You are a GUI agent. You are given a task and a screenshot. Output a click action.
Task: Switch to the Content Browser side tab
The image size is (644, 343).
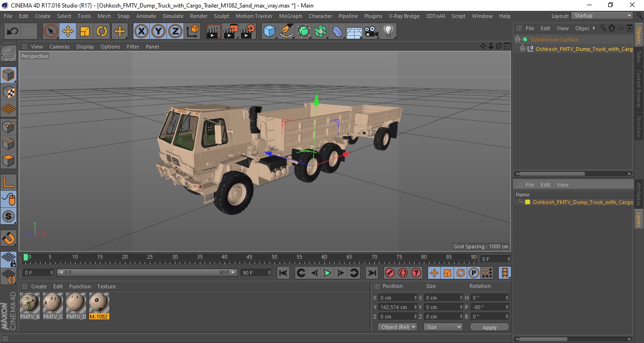coord(639,89)
